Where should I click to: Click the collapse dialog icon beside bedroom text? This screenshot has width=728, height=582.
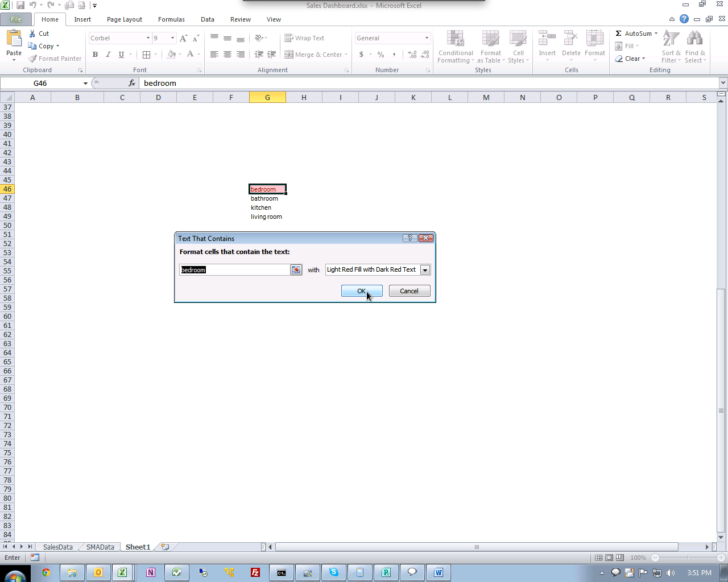coord(296,269)
